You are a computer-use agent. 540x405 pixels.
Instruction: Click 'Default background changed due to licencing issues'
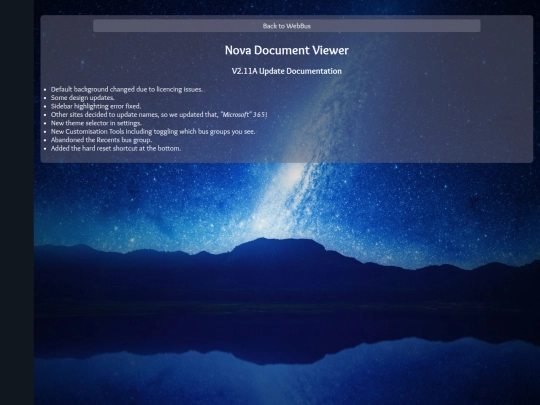[127, 90]
